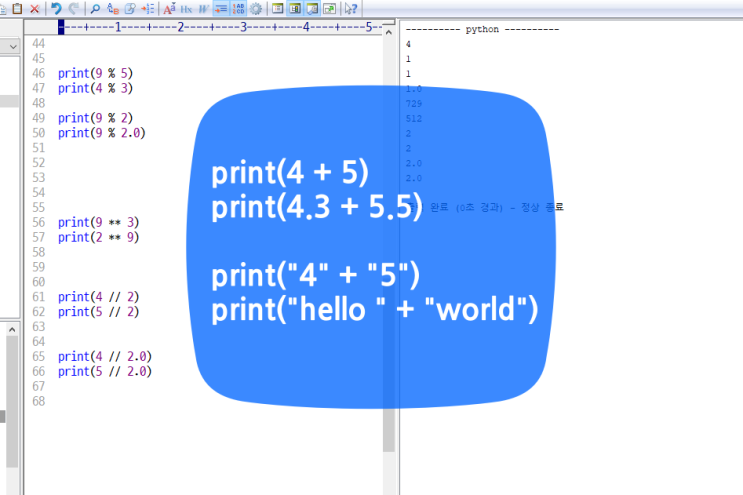The height and width of the screenshot is (495, 743).
Task: Open Preferences via the gear icon
Action: pyautogui.click(x=256, y=8)
